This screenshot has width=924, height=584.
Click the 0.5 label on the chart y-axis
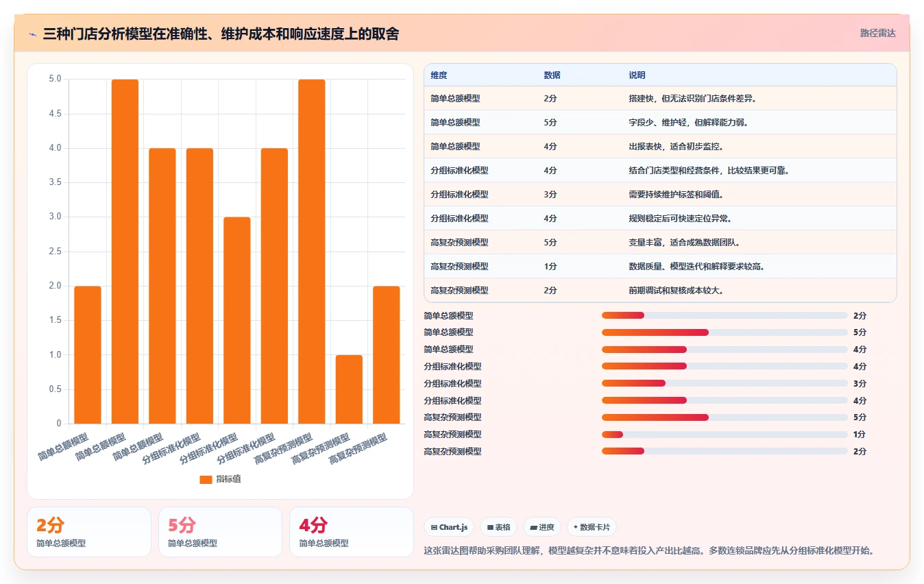click(x=55, y=389)
